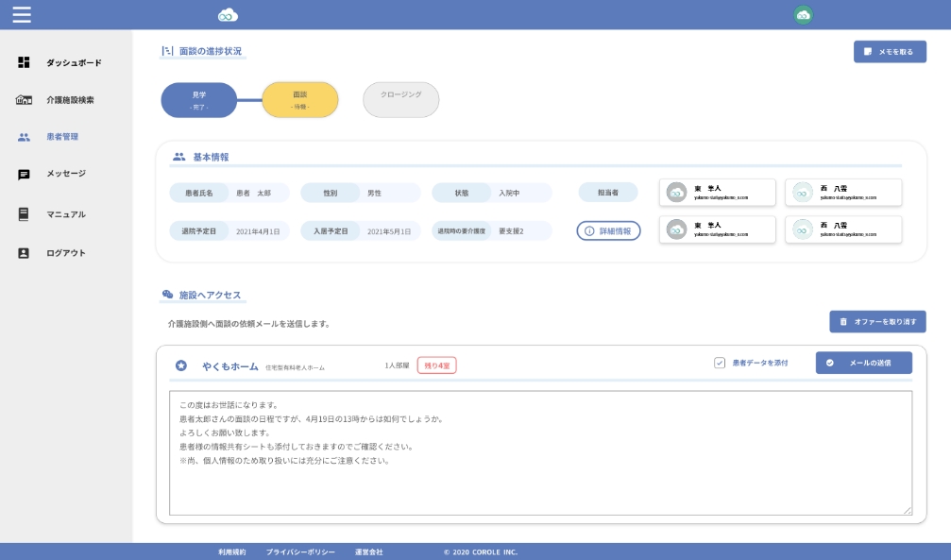Open 詳細情報 details button

click(608, 230)
